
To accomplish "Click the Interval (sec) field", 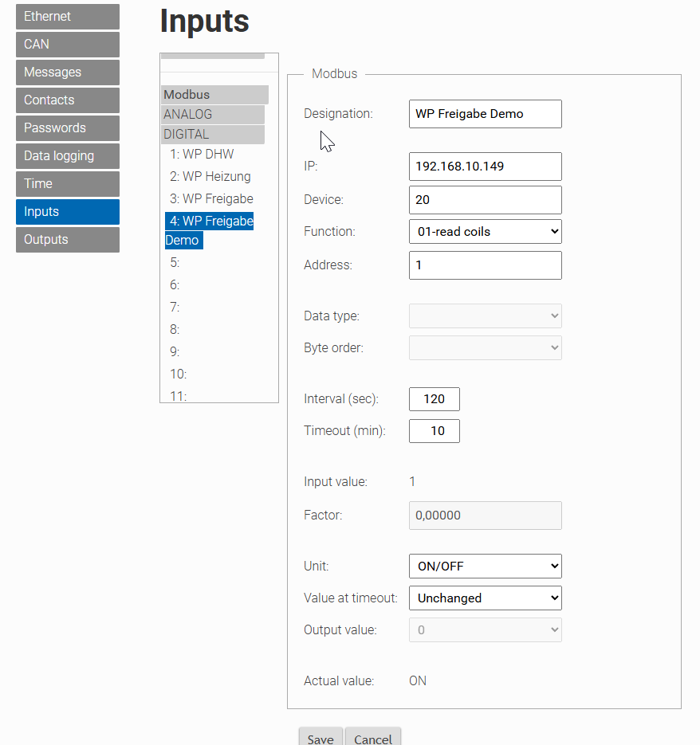I will tap(435, 399).
